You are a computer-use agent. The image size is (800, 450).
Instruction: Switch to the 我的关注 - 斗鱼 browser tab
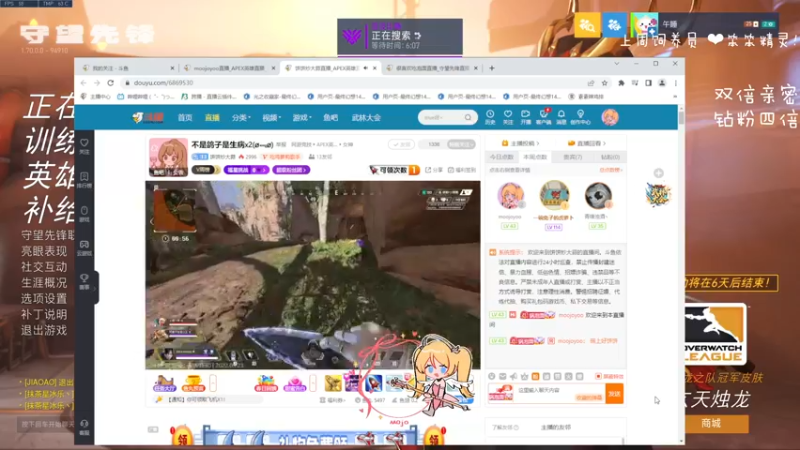[127, 68]
